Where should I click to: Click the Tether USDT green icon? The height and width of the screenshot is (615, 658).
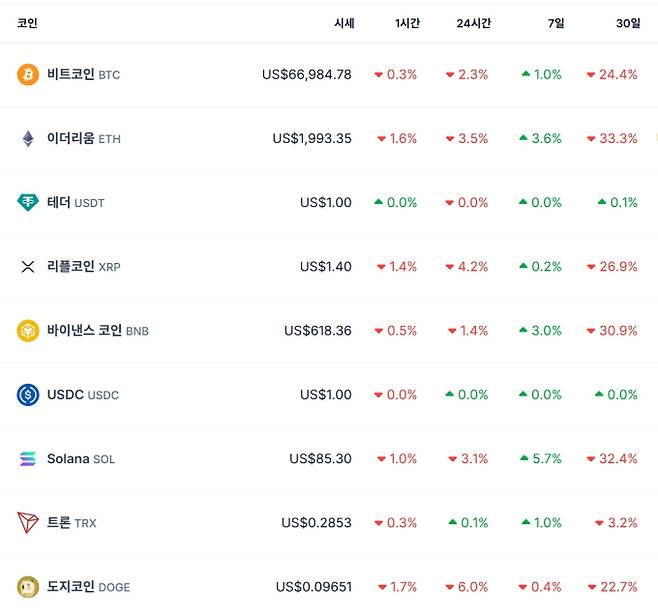28,202
